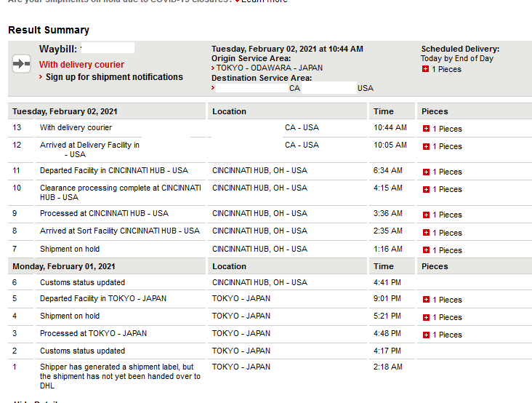Click plus icon on Arrived at Sort Facility row
Screen dimensions: 532x403
pos(426,233)
